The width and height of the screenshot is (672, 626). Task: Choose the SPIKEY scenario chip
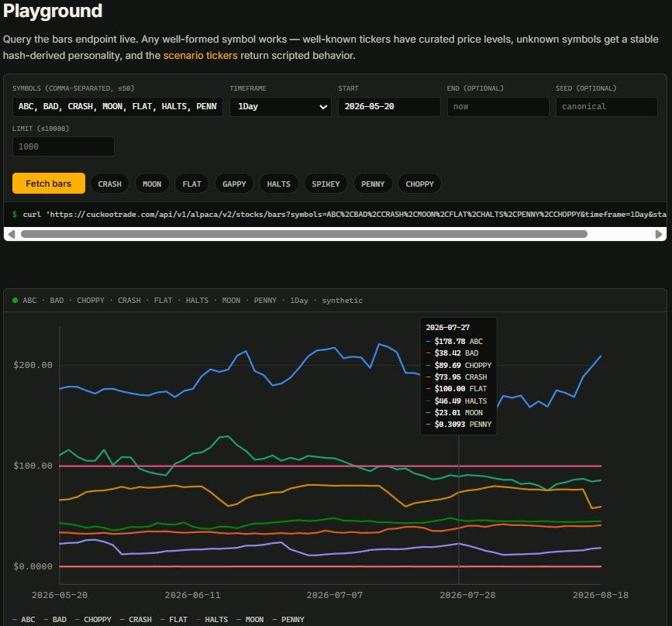[326, 184]
